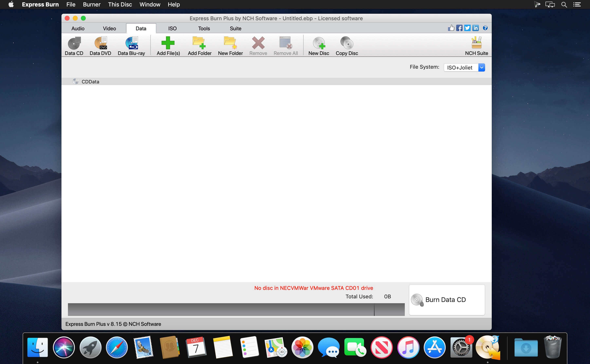Open Finder from the dock

coord(38,347)
